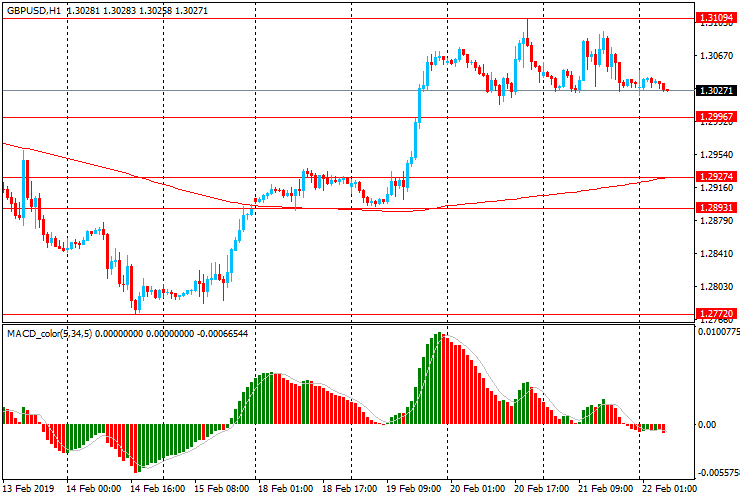740x500 pixels.
Task: Click the MACD_color(5,34,5) indicator label
Action: [x=50, y=334]
